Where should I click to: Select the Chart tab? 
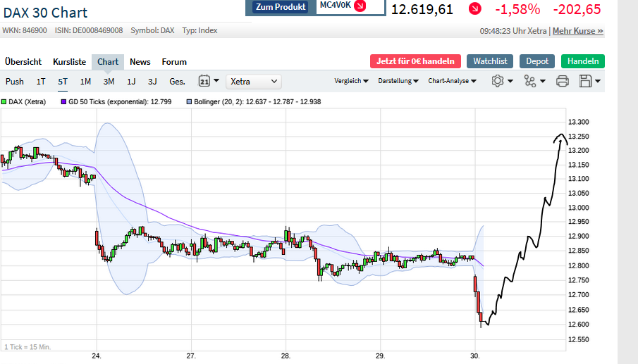tap(108, 62)
